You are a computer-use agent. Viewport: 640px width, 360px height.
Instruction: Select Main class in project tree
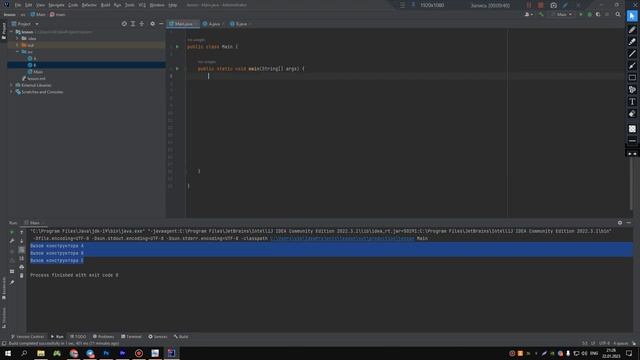(x=36, y=72)
